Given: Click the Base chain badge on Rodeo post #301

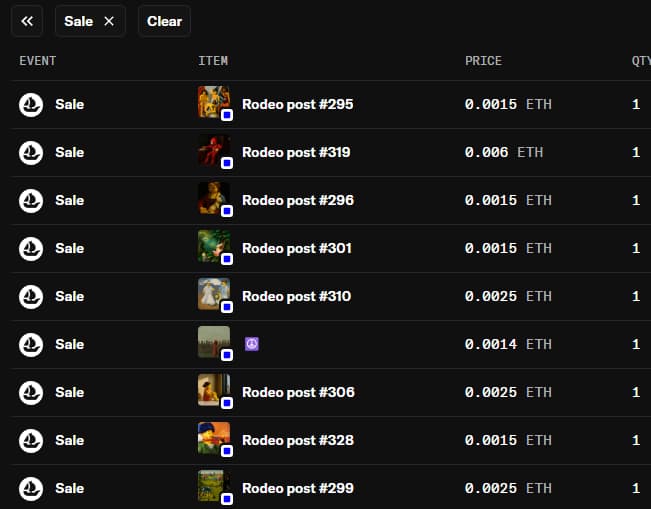Looking at the screenshot, I should click(x=227, y=259).
